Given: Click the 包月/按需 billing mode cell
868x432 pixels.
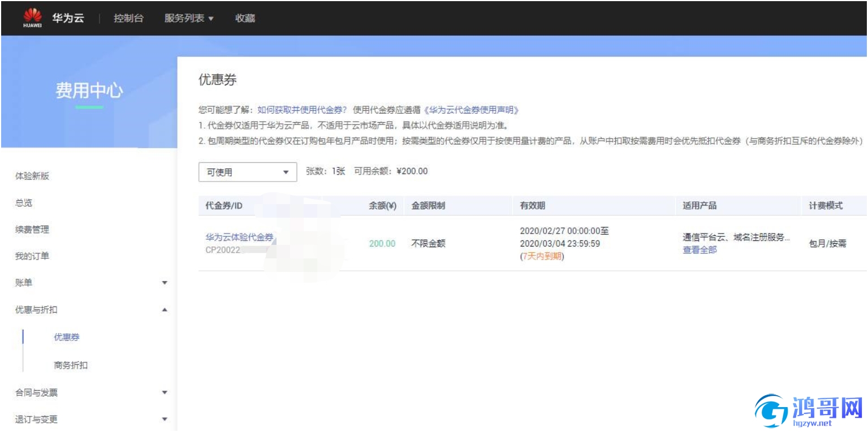Looking at the screenshot, I should tap(828, 244).
